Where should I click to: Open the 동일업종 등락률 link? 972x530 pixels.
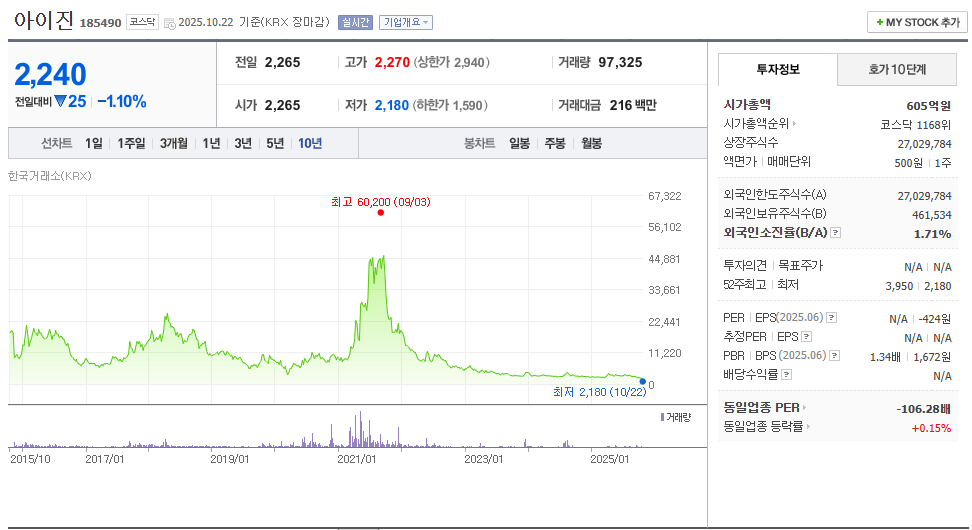pyautogui.click(x=763, y=426)
